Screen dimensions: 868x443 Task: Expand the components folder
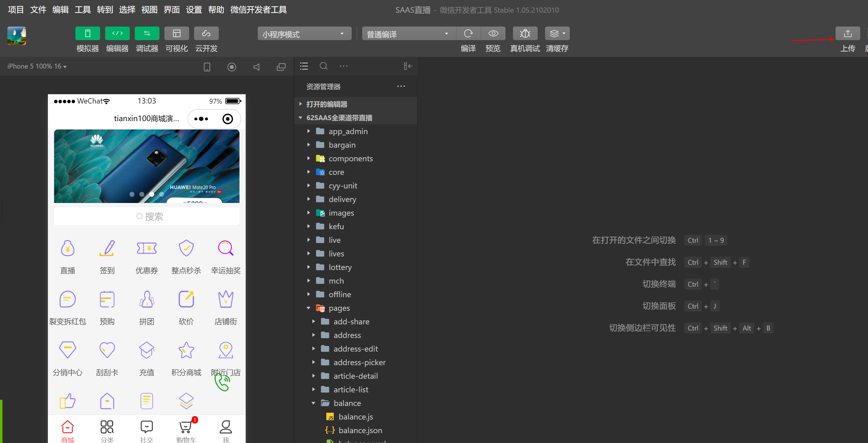click(355, 158)
